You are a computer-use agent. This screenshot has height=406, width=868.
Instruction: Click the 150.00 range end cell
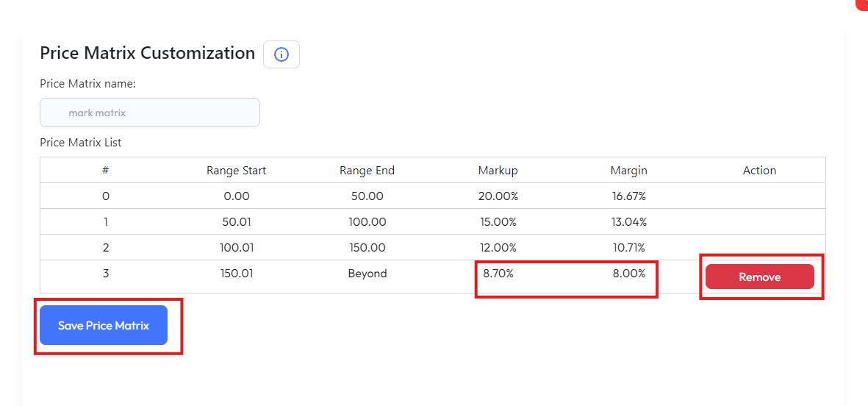coord(367,248)
